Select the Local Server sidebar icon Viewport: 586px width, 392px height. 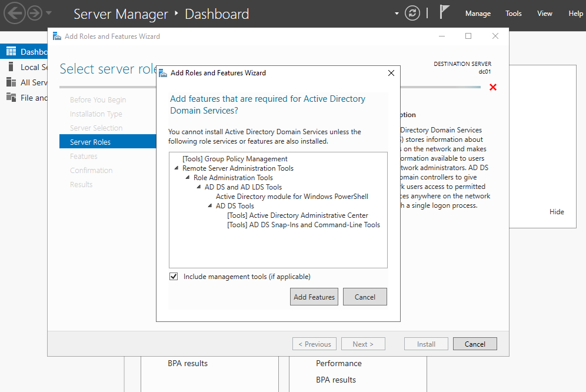coord(11,67)
